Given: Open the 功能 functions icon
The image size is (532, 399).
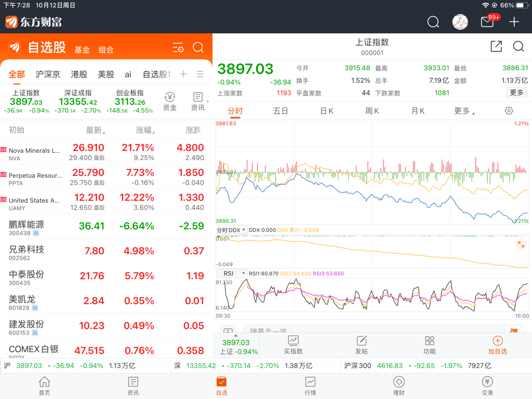Looking at the screenshot, I should click(x=430, y=345).
